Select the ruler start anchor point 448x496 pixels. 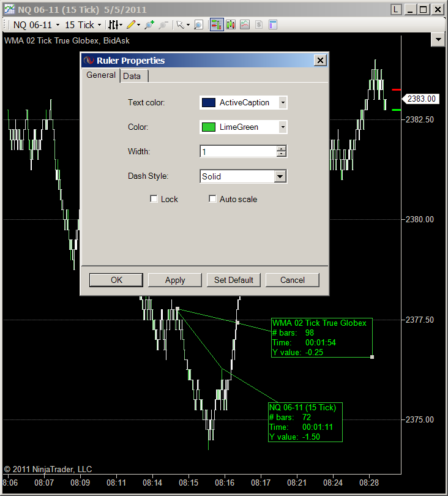[x=177, y=309]
